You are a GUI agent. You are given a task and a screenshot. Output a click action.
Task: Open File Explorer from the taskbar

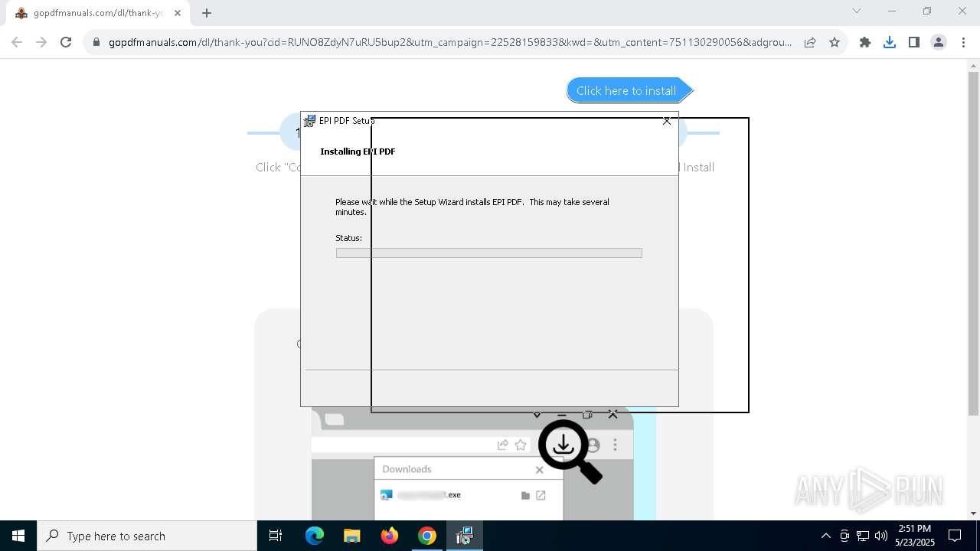click(351, 536)
